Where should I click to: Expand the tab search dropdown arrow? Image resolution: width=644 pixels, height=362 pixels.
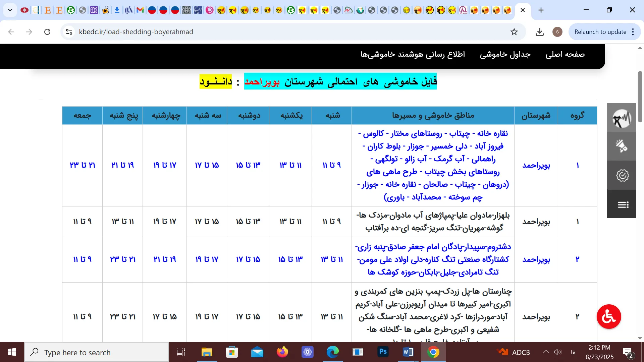tap(10, 10)
